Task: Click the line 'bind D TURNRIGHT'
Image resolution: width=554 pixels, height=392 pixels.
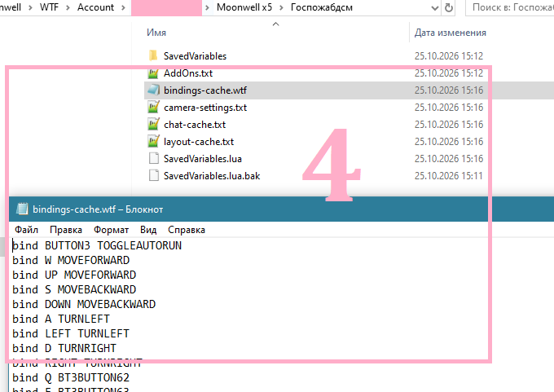Action: click(64, 349)
